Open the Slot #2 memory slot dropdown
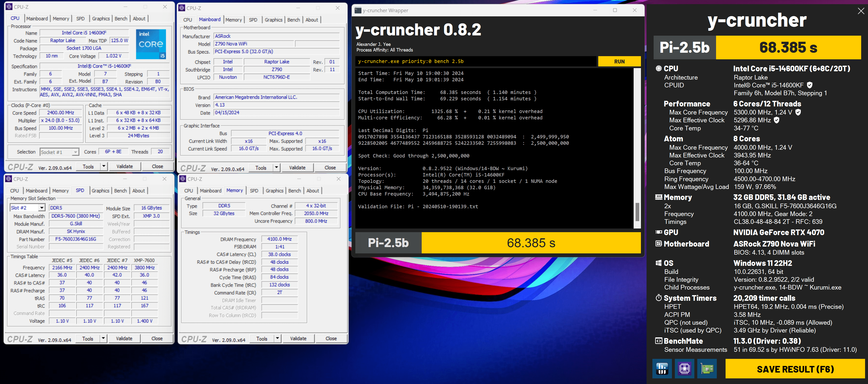 pyautogui.click(x=42, y=208)
